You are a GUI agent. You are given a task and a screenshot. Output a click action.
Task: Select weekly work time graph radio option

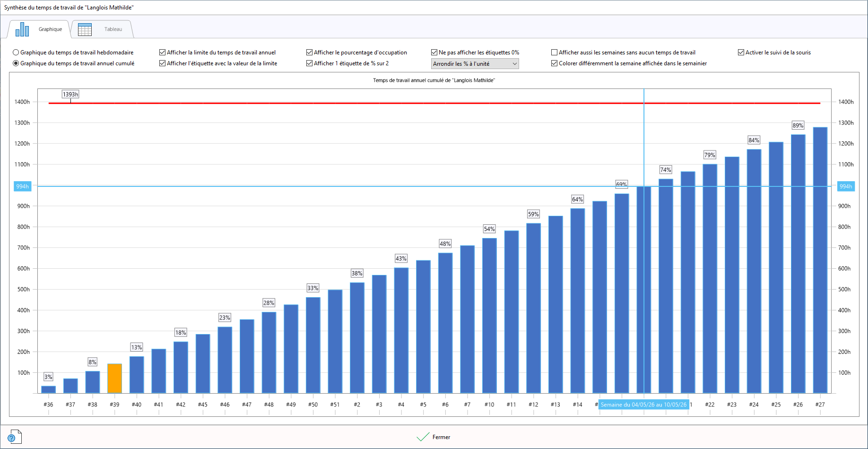pos(16,53)
